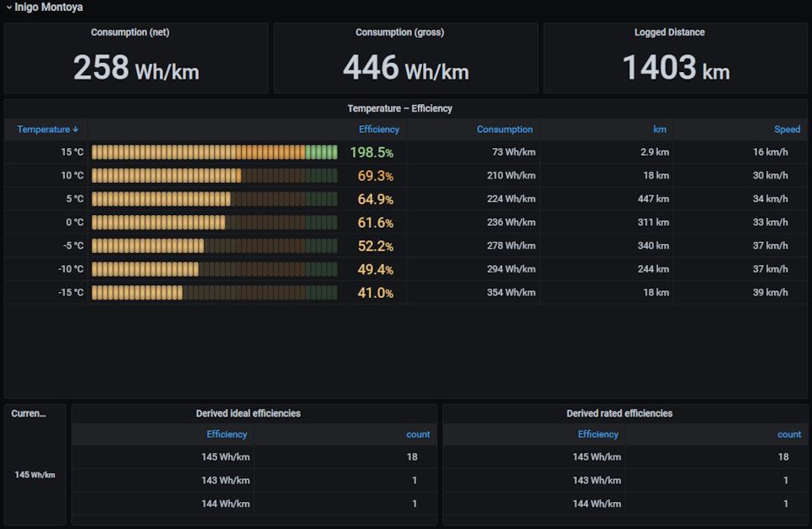Viewport: 812px width, 529px height.
Task: Select the 447 km cell in 5 °C row
Action: (x=653, y=199)
